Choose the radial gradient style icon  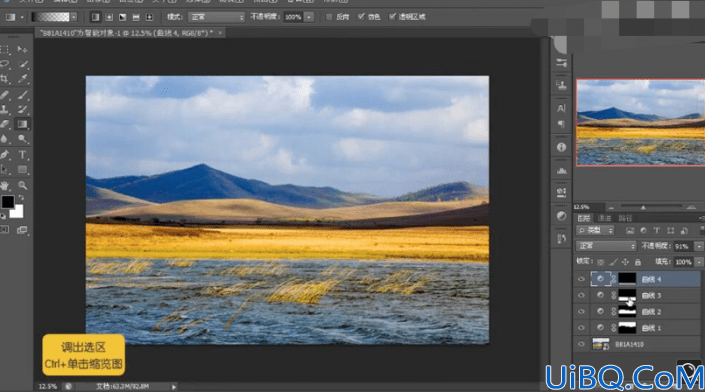[109, 17]
